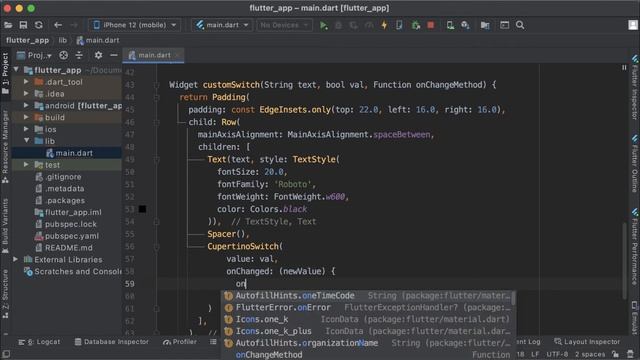Open the Profiler bottom tab
This screenshot has width=640, height=360.
(x=180, y=342)
